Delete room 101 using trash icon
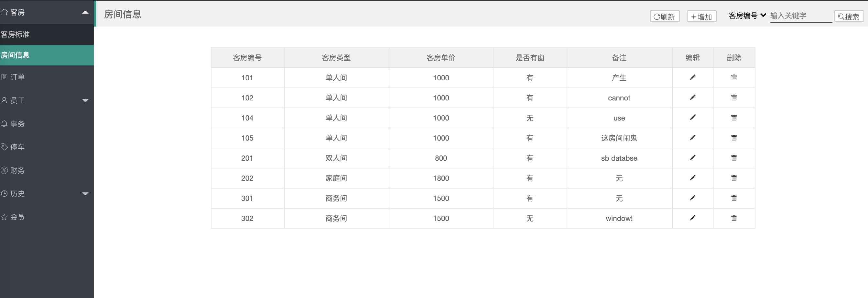Image resolution: width=868 pixels, height=298 pixels. [x=734, y=77]
